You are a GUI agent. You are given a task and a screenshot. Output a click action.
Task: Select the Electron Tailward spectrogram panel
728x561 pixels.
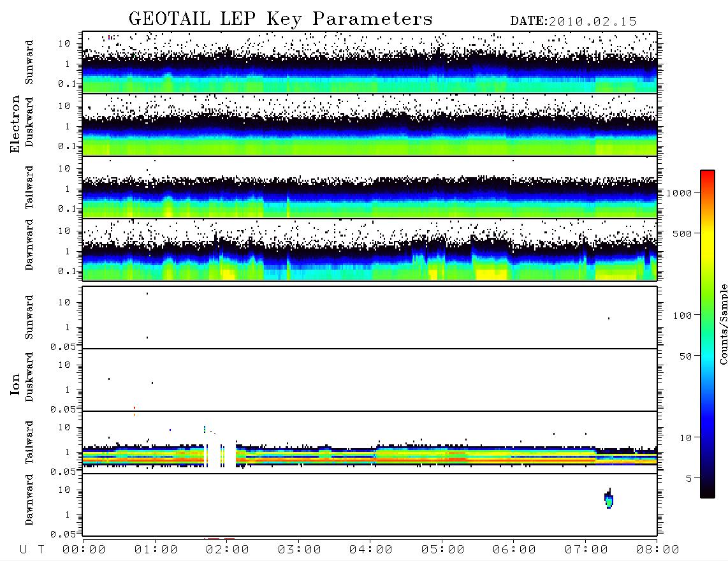370,187
